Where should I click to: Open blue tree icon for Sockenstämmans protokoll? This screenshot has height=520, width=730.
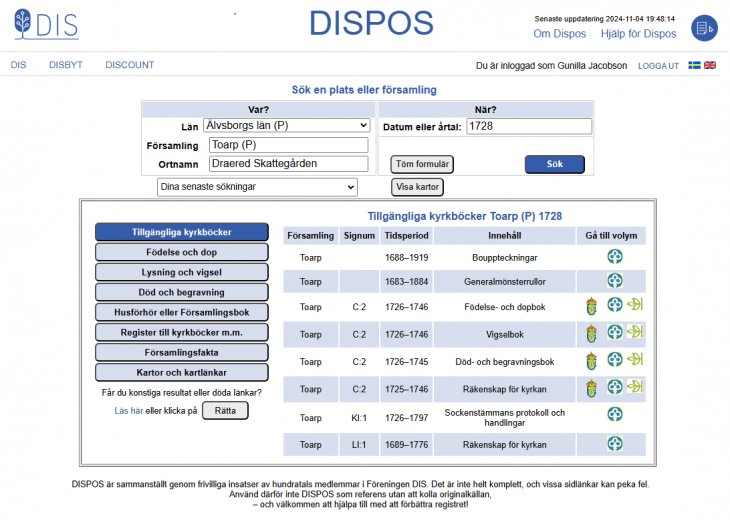[x=615, y=414]
